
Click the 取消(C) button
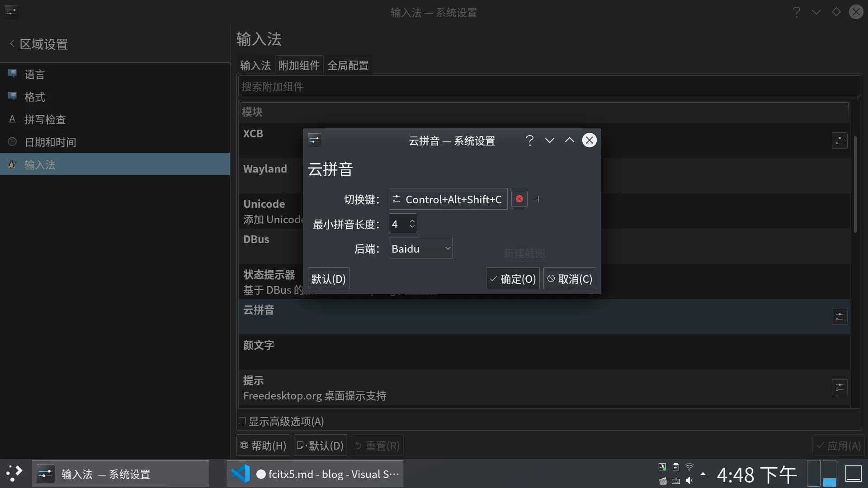[x=570, y=279]
